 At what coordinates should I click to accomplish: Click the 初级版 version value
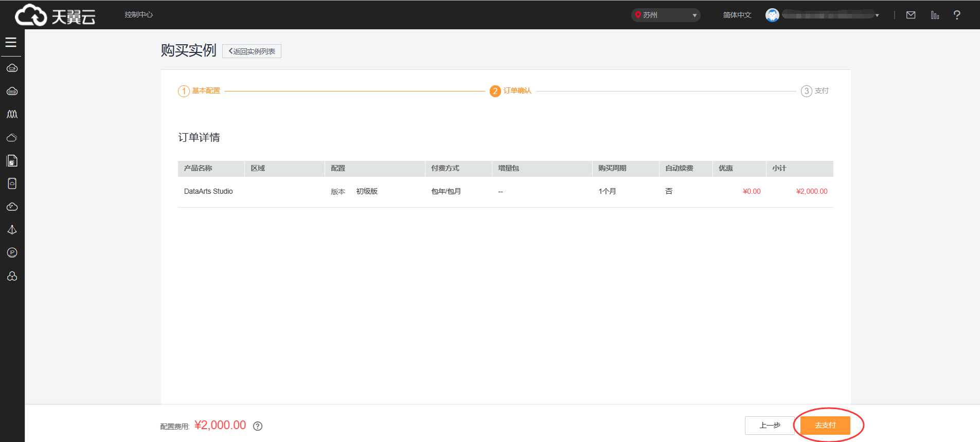tap(367, 191)
